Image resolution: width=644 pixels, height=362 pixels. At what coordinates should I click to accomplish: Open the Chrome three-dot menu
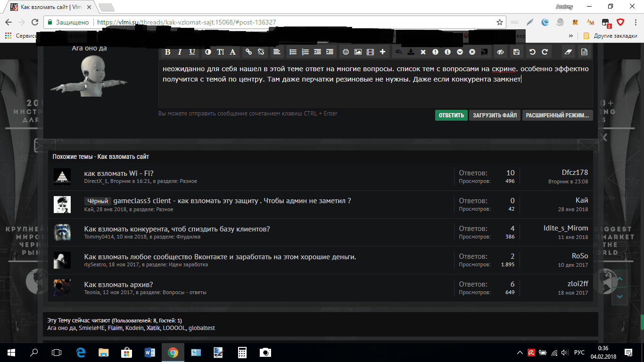point(634,22)
